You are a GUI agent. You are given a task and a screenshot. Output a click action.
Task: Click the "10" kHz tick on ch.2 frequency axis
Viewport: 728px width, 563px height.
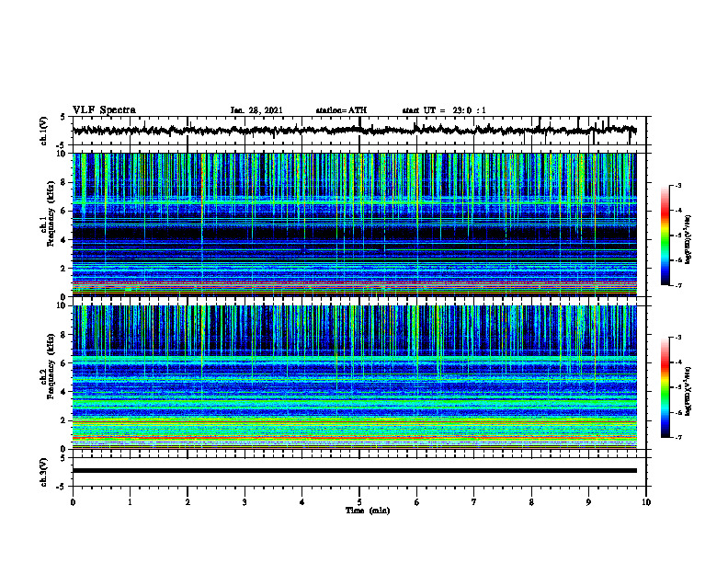click(63, 305)
